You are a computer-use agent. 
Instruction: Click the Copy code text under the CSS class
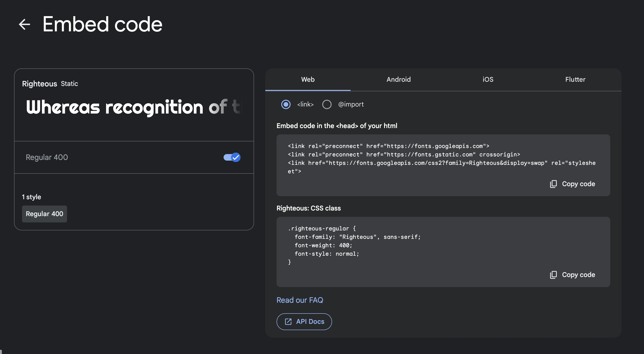(578, 275)
